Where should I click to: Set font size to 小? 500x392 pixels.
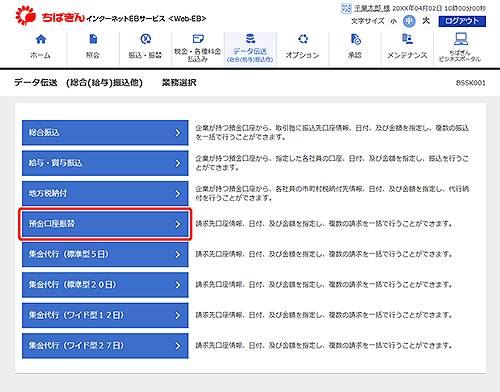tap(394, 21)
